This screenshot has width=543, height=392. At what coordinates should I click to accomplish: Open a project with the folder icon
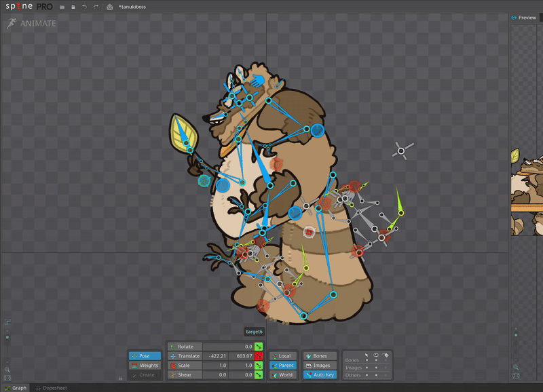(62, 7)
